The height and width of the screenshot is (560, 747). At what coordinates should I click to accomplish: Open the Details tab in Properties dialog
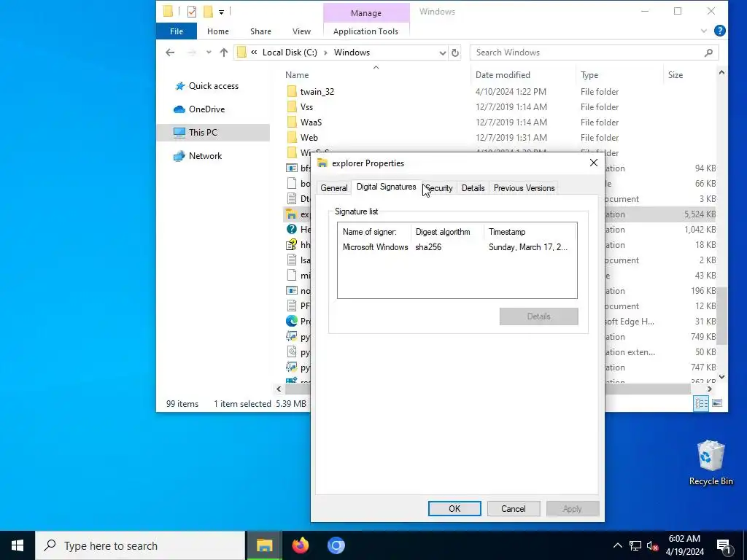pyautogui.click(x=473, y=188)
